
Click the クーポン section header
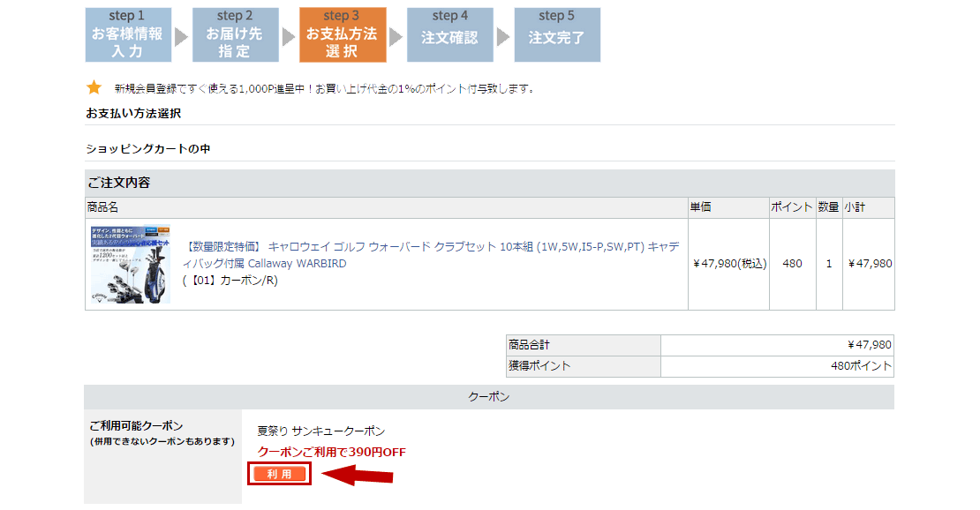pos(489,397)
